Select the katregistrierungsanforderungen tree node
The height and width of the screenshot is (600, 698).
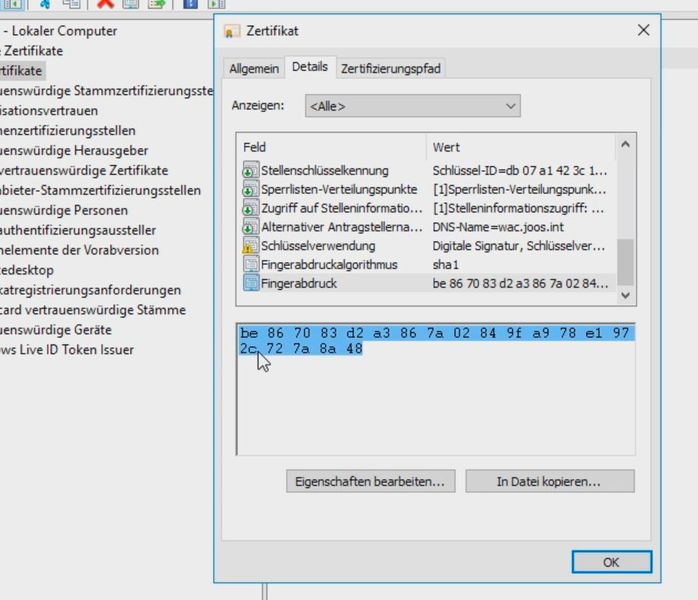pos(90,290)
